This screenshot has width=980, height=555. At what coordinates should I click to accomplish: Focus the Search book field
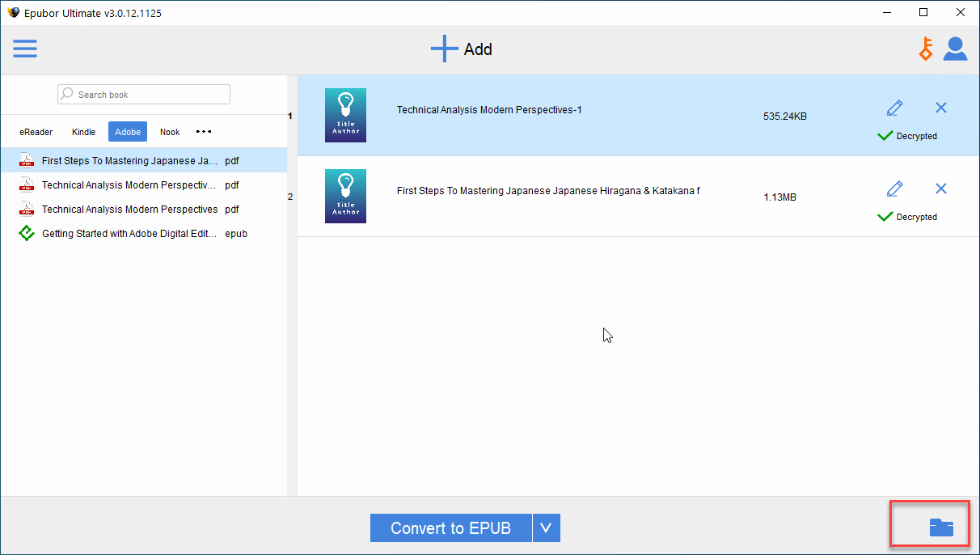point(144,94)
